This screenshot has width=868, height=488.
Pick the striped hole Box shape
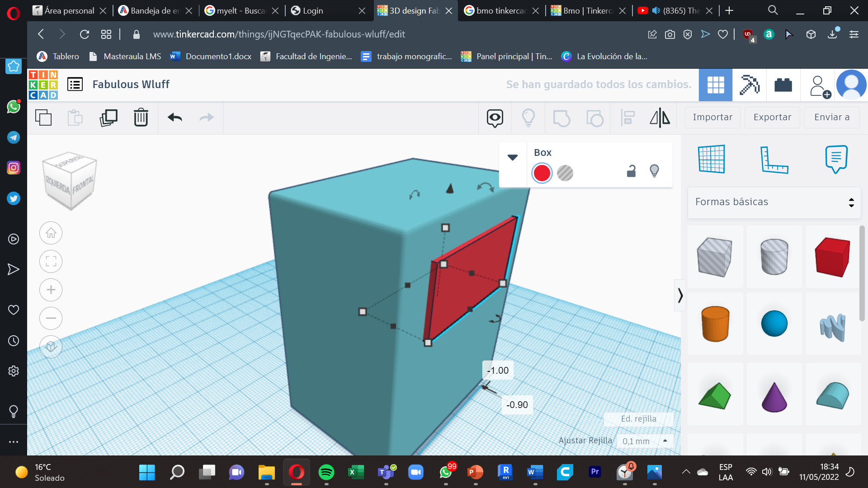tap(714, 257)
